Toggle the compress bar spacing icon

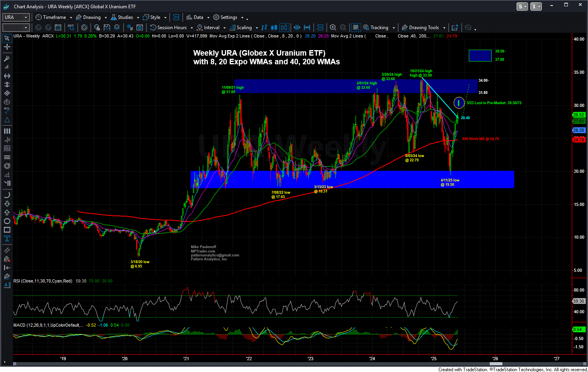297,28
